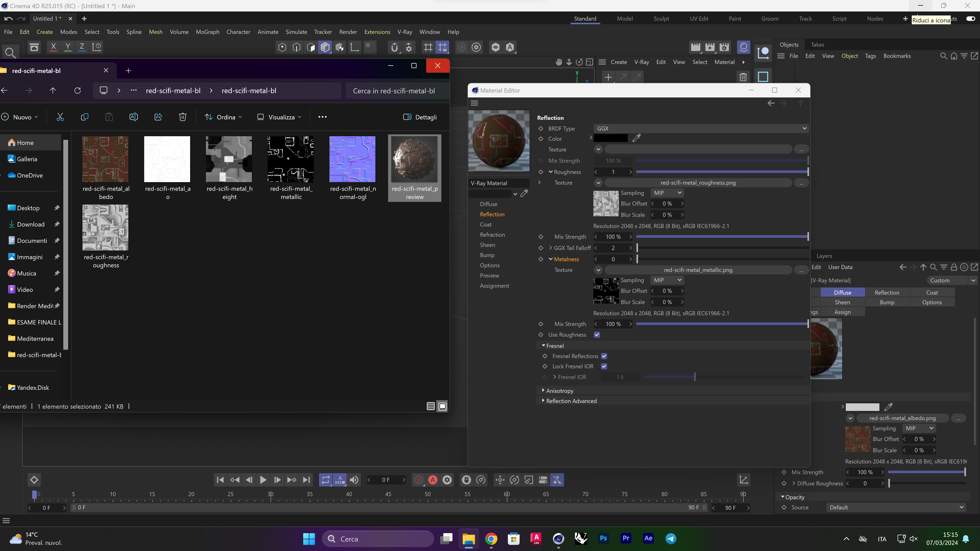Open the MoGraph menu
Viewport: 980px width, 551px height.
pos(207,32)
